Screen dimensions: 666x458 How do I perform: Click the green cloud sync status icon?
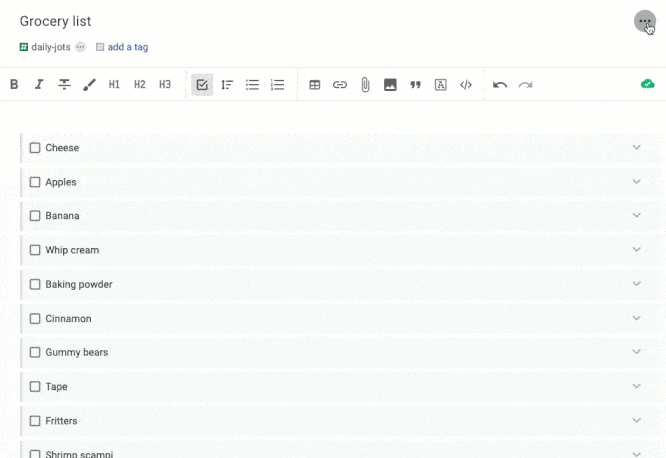[648, 84]
